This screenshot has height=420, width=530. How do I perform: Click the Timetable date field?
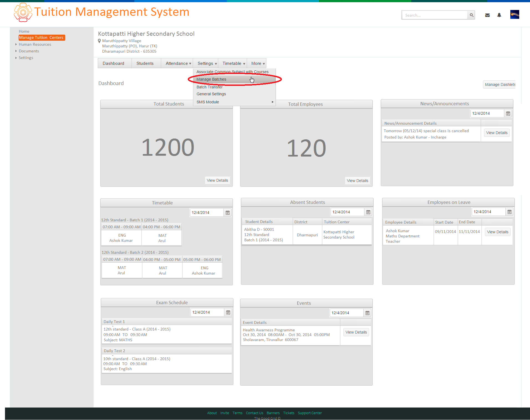coord(207,213)
